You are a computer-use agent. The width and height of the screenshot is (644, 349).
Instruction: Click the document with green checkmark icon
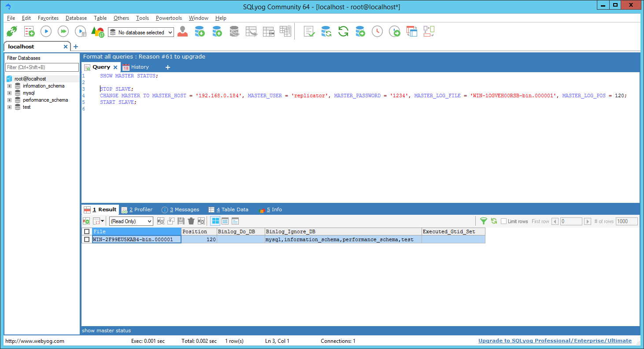[309, 32]
